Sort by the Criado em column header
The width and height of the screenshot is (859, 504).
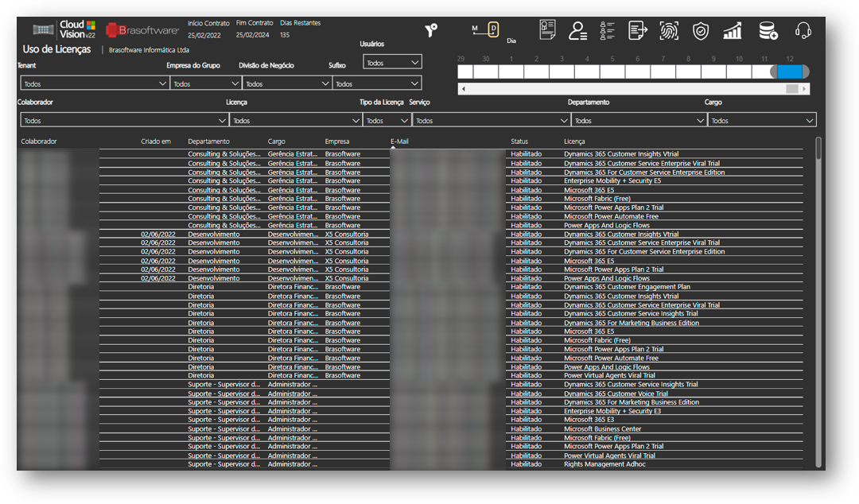point(156,142)
